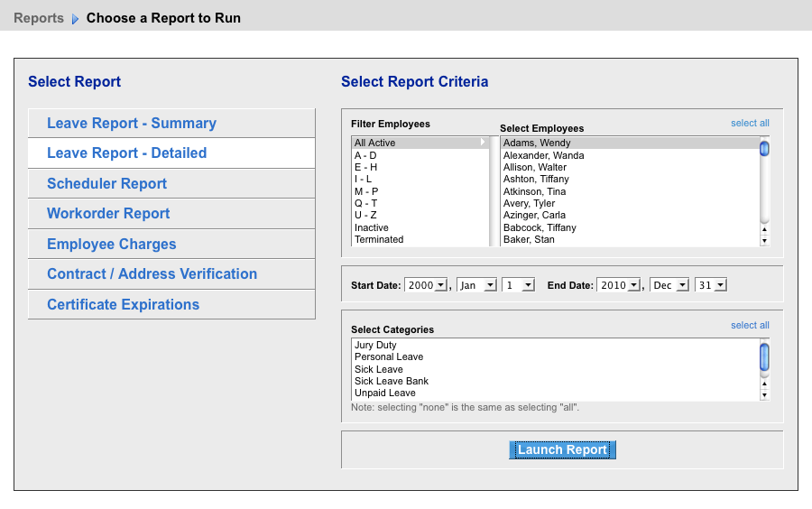This screenshot has width=812, height=509.
Task: Filter employees by E - H
Action: pyautogui.click(x=420, y=167)
